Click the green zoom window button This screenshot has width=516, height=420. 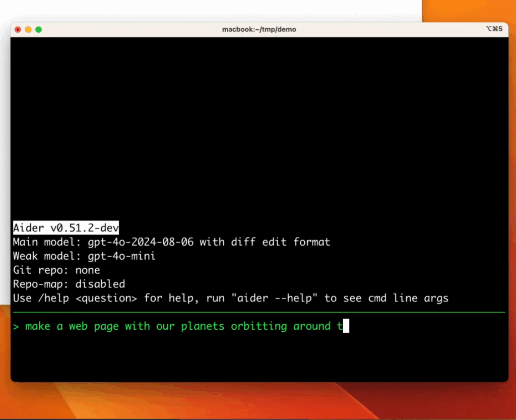pos(38,30)
